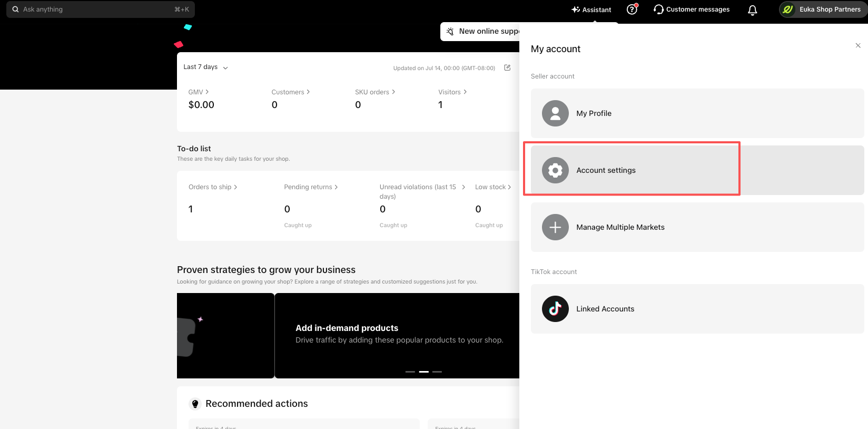Close the My account panel
The width and height of the screenshot is (868, 429).
click(858, 45)
